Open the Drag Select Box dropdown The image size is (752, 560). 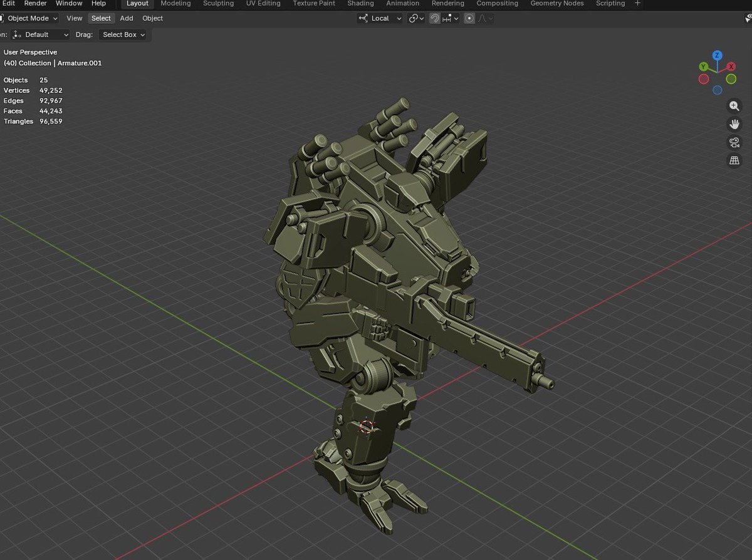123,34
